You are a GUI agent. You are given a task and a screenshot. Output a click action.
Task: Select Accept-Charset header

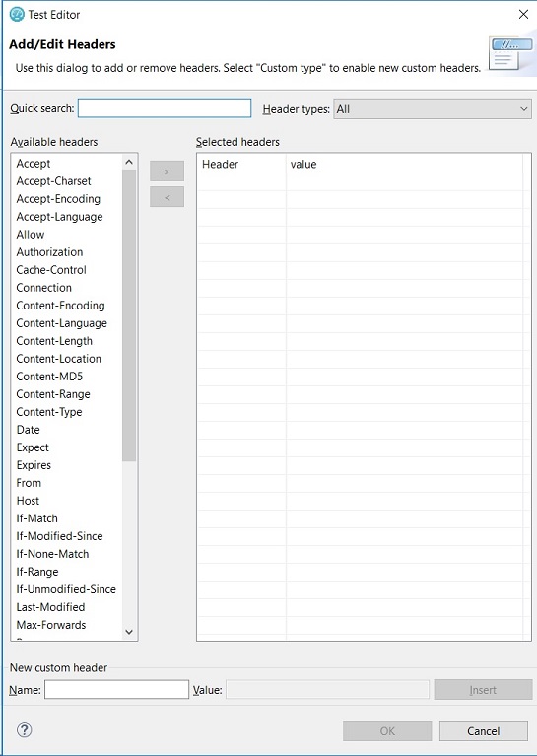pyautogui.click(x=53, y=181)
